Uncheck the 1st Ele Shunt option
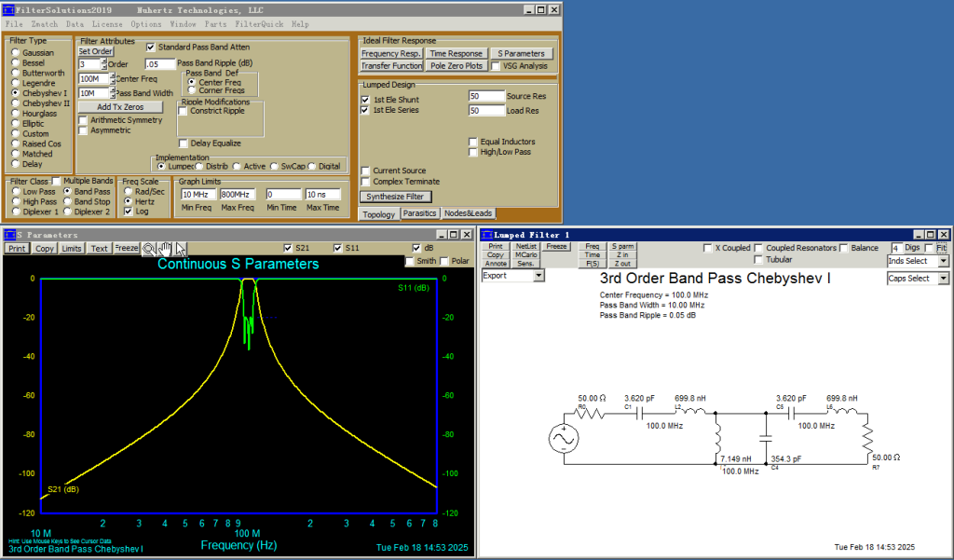Viewport: 954px width, 560px height. coord(365,100)
